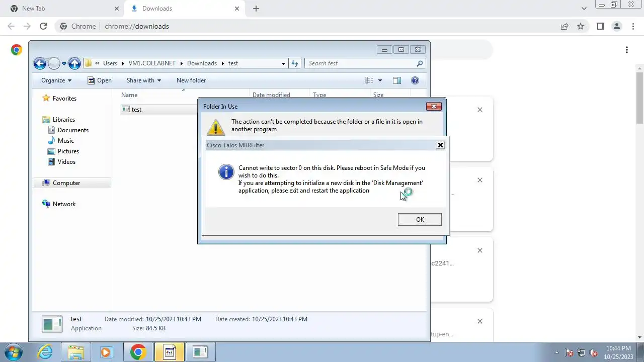Sort by the Name column header

129,95
